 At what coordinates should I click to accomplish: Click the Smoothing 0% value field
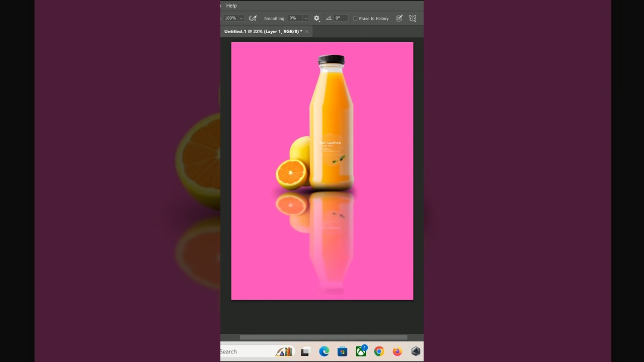point(295,18)
